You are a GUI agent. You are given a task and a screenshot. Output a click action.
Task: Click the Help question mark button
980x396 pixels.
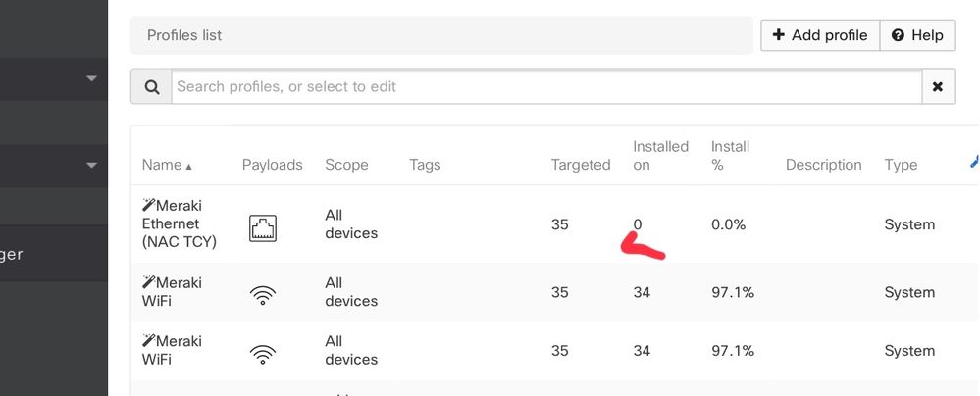(917, 35)
